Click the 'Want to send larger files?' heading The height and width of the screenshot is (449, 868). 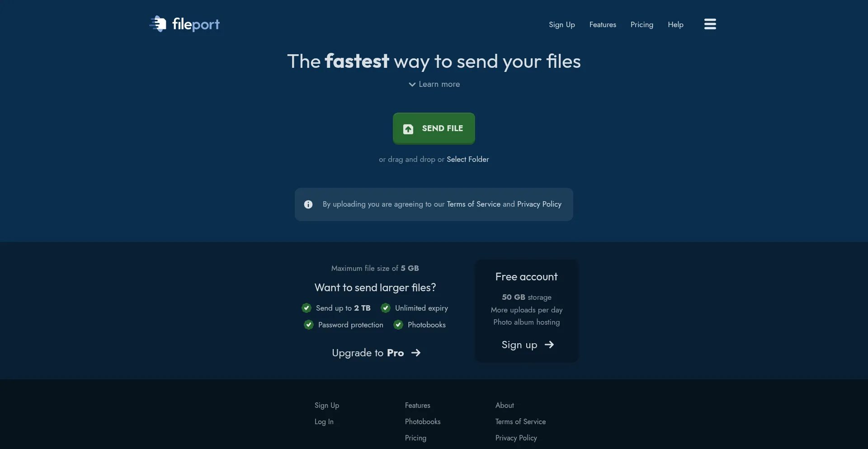coord(375,288)
